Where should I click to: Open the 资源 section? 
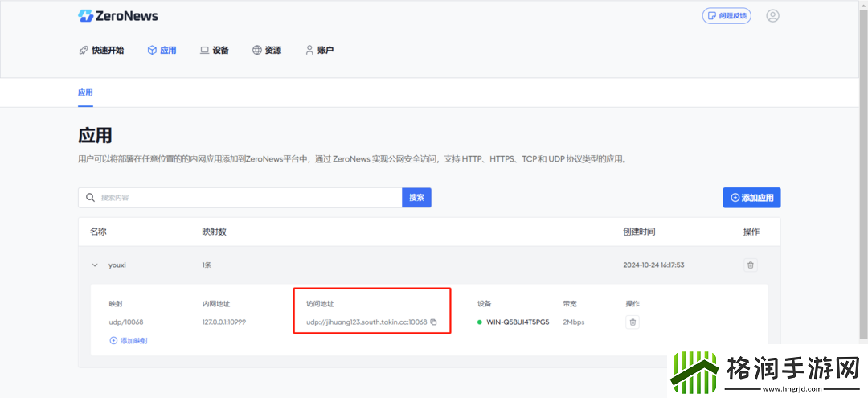pos(267,50)
